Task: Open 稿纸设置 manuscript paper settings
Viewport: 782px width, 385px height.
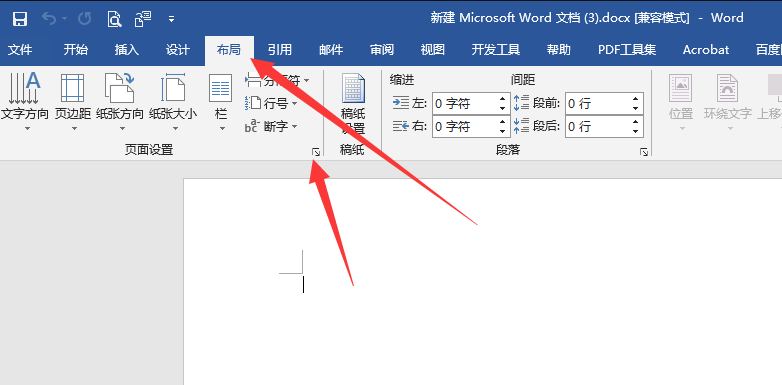Action: 353,104
